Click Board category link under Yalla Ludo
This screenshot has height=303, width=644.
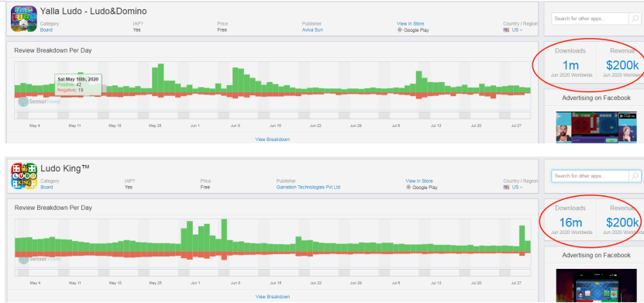tap(46, 30)
